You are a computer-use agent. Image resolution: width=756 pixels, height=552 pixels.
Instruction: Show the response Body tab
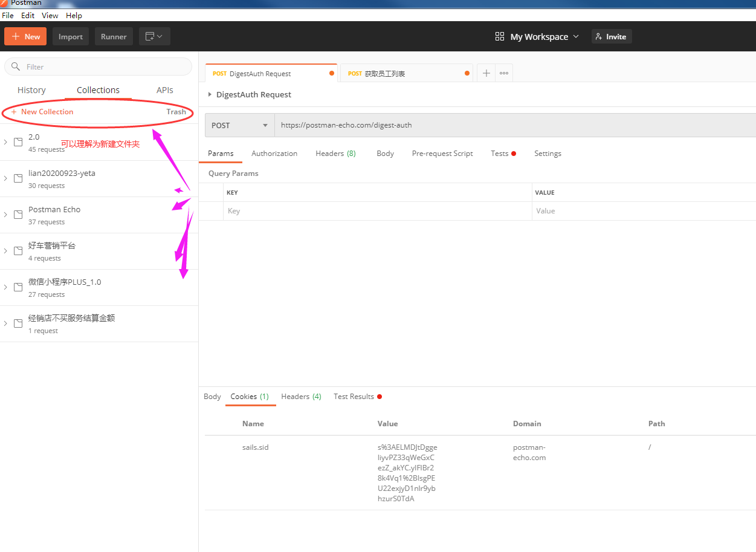pyautogui.click(x=212, y=397)
